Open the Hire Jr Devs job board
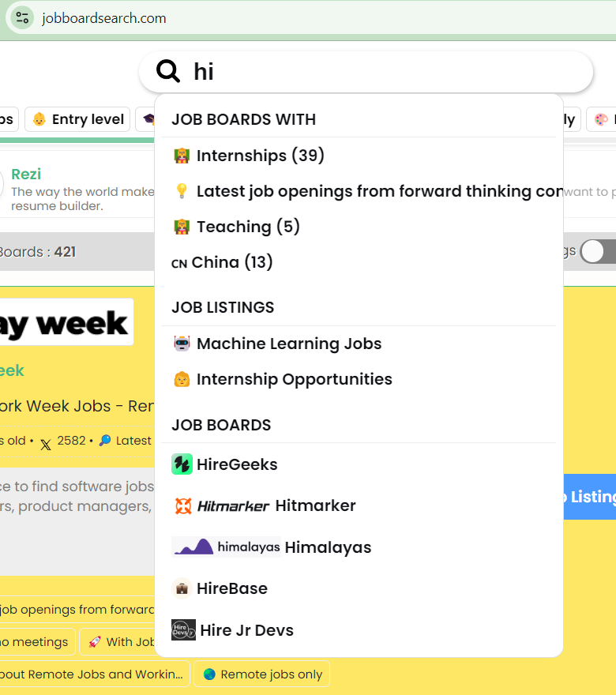 359,630
